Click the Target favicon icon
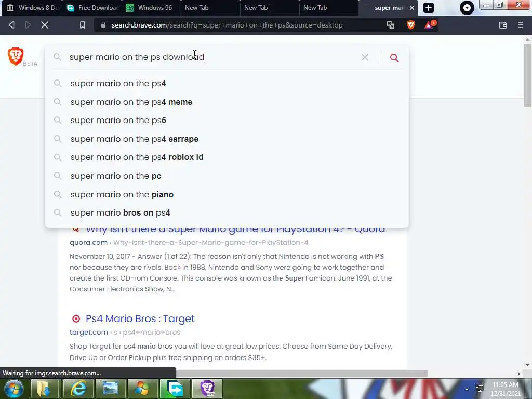This screenshot has width=532, height=399. (76, 318)
